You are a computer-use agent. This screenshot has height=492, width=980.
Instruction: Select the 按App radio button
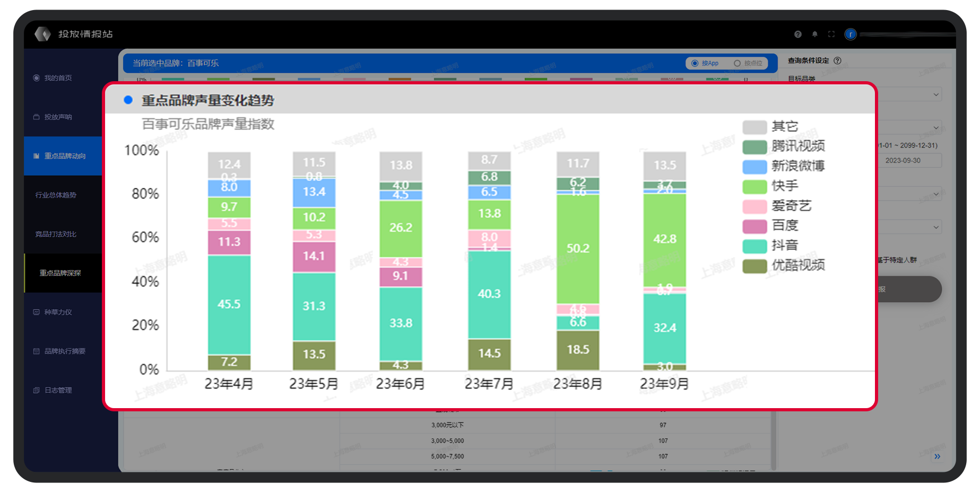click(x=695, y=63)
